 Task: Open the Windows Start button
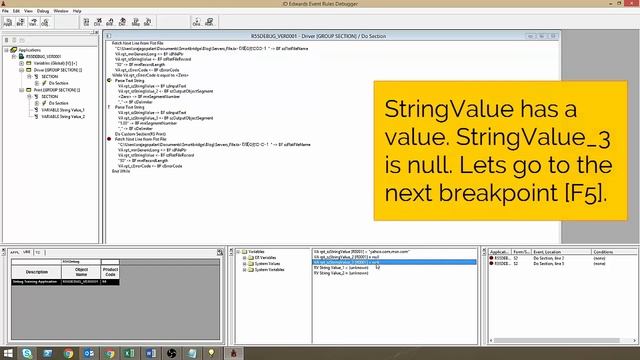[x=8, y=353]
